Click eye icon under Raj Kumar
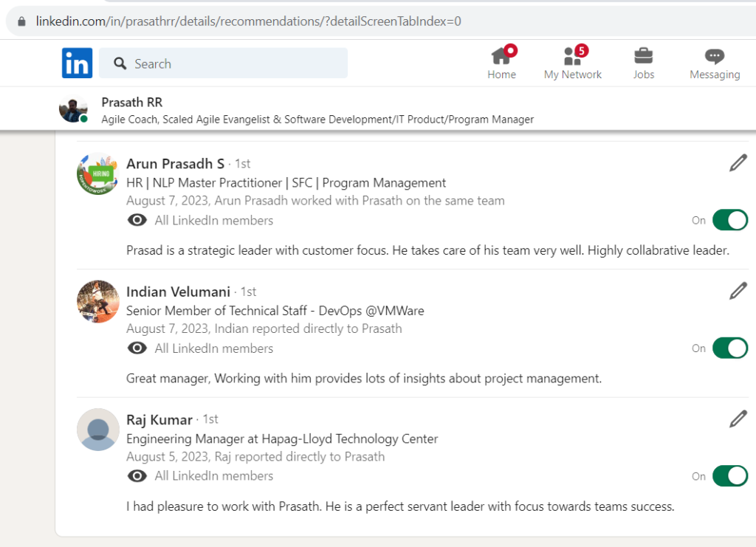 (x=137, y=476)
